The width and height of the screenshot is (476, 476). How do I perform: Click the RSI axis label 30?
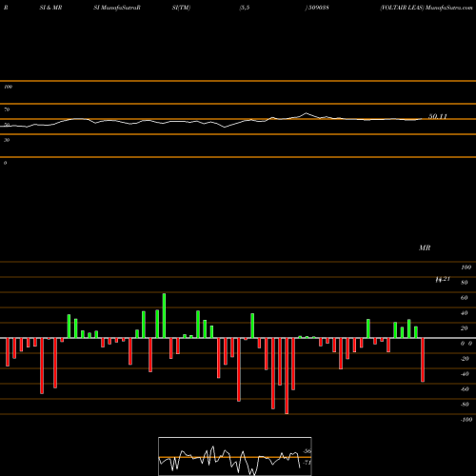[x=7, y=140]
